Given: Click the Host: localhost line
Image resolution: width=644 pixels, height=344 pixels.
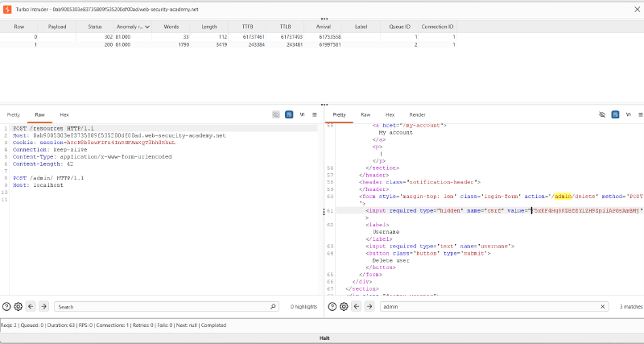Looking at the screenshot, I should pyautogui.click(x=38, y=185).
